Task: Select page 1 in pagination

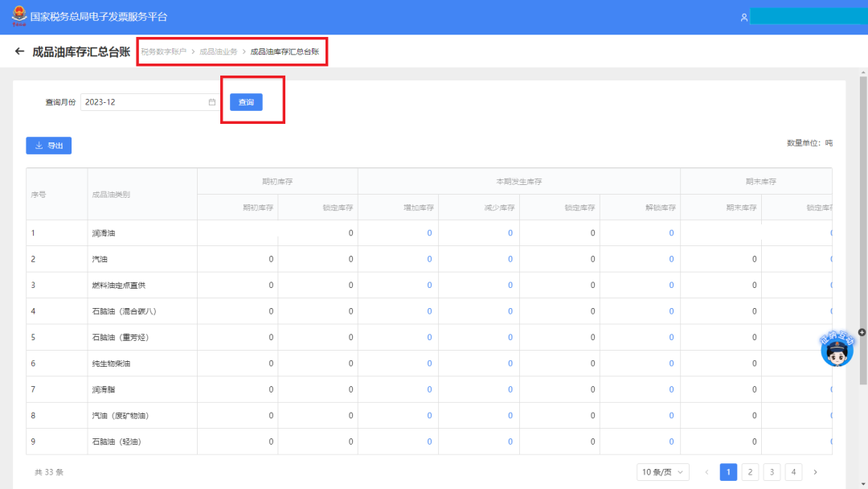Action: tap(728, 472)
